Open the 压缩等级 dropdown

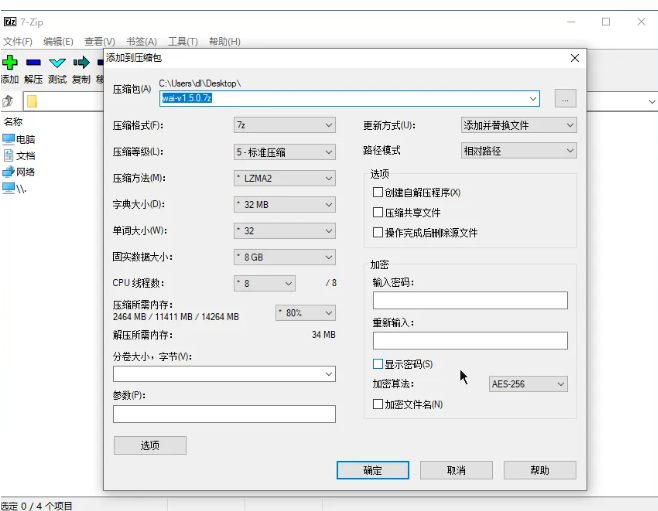(x=285, y=152)
